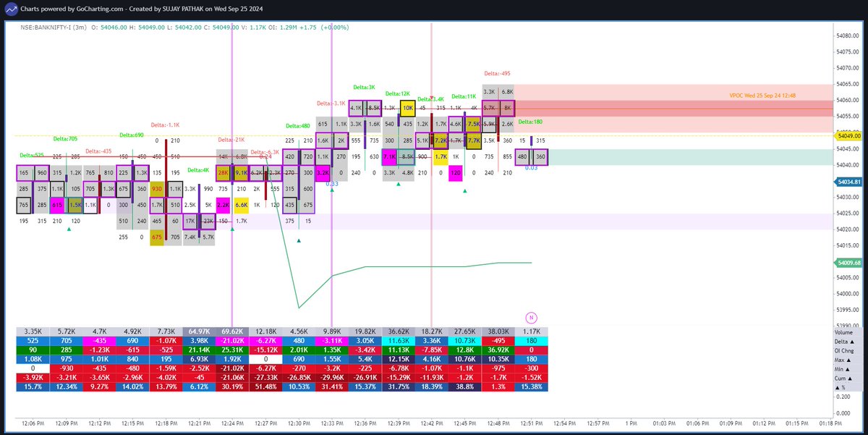Screen dimensions: 868x435
Task: Click the red Delta:-435 label
Action: (98, 151)
